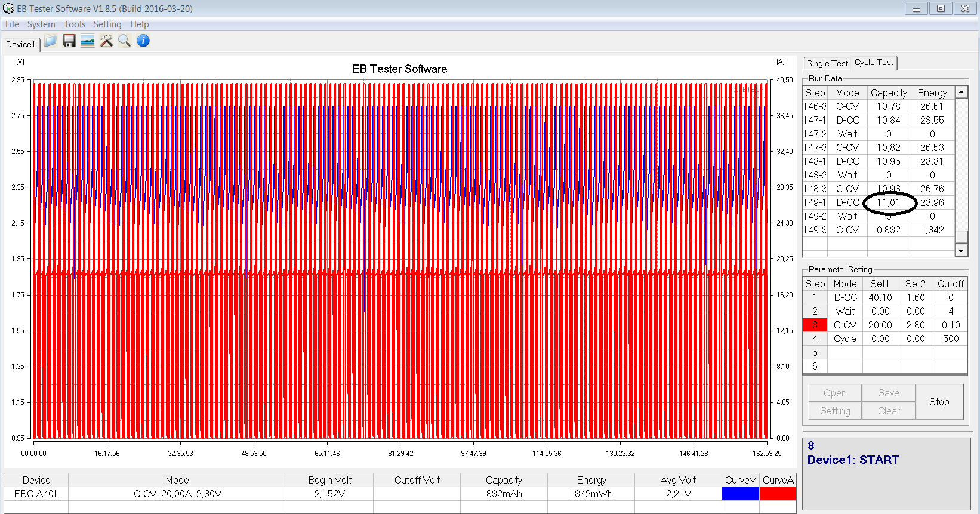980x514 pixels.
Task: Click the EB Tester app title icon
Action: (x=8, y=8)
